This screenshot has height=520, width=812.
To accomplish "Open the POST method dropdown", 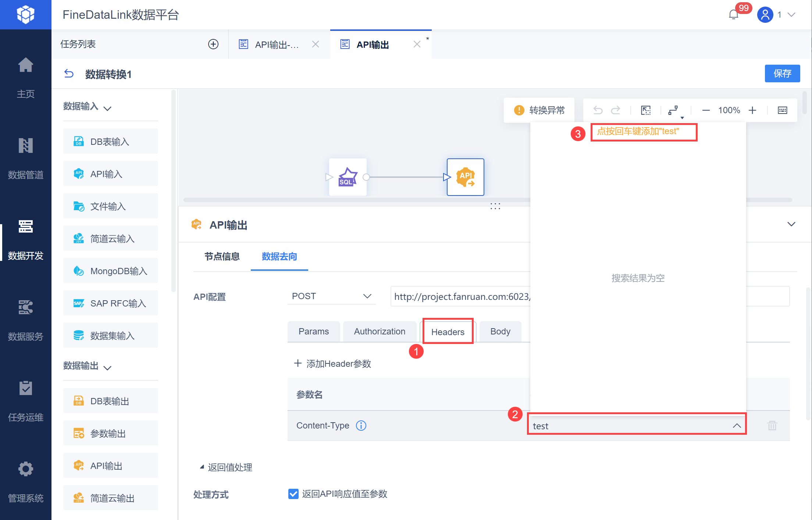I will pos(331,296).
